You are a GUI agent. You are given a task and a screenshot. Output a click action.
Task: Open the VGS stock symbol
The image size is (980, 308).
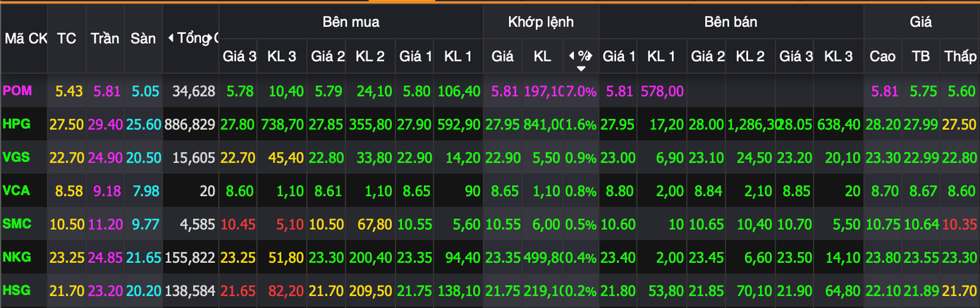(16, 157)
